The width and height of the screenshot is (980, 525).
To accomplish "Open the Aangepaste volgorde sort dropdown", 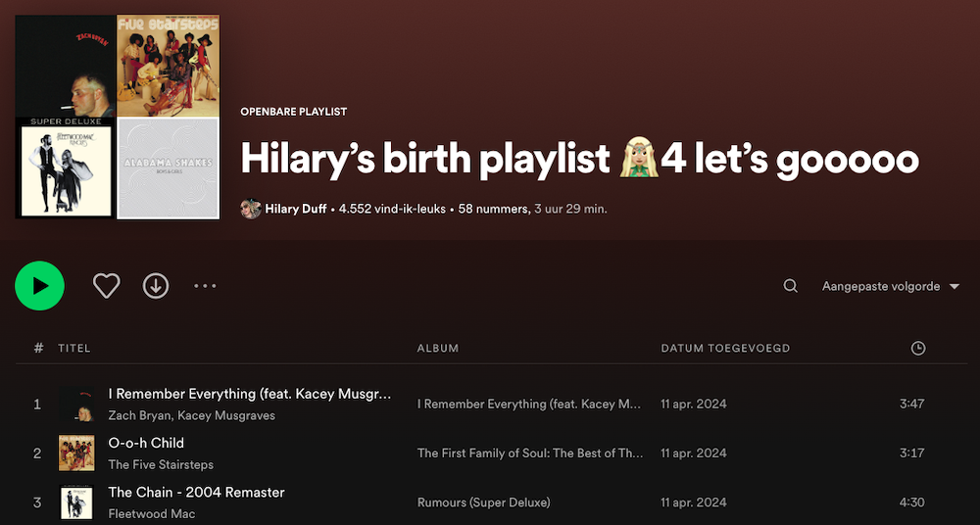I will coord(890,286).
